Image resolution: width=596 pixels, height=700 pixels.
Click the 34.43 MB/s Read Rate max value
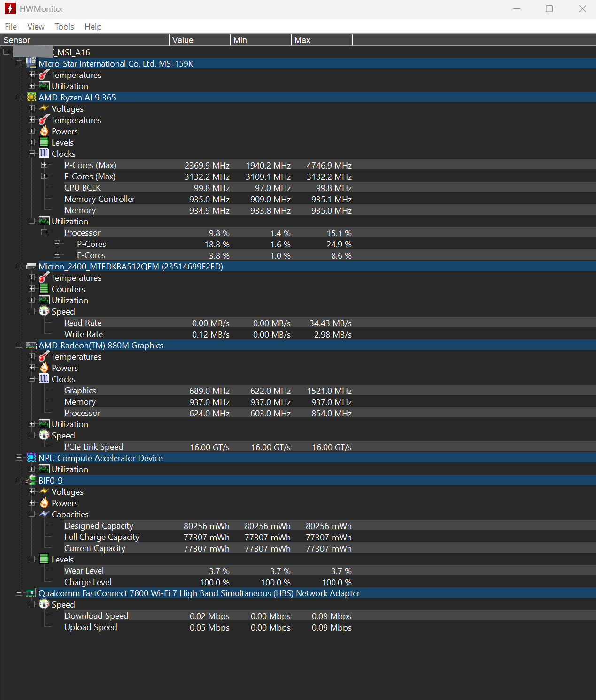(330, 323)
